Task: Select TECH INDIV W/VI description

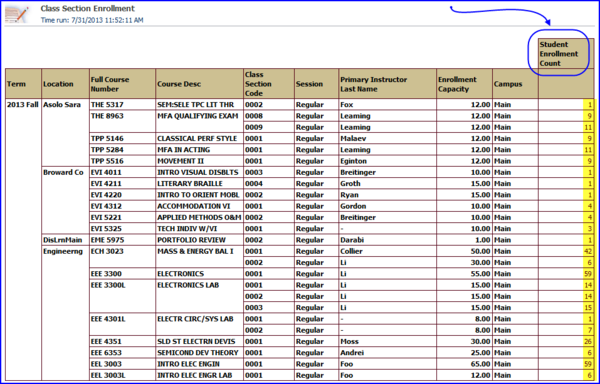Action: click(x=188, y=229)
